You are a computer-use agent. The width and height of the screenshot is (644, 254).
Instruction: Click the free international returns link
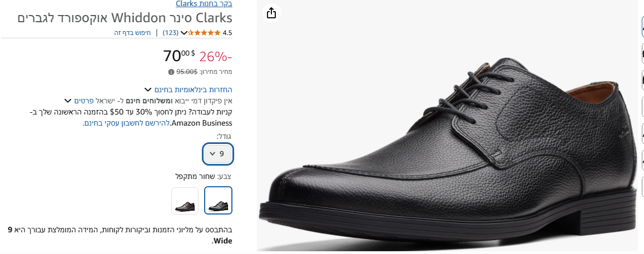tap(193, 89)
